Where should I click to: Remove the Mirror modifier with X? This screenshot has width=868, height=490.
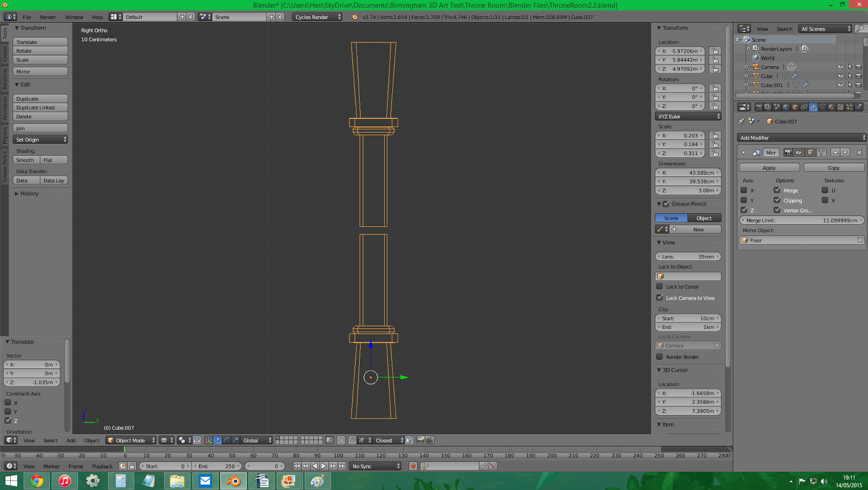[859, 152]
